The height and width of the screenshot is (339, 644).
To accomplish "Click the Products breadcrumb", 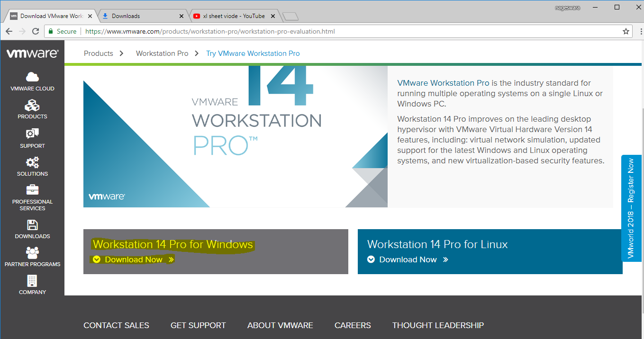I will (99, 54).
